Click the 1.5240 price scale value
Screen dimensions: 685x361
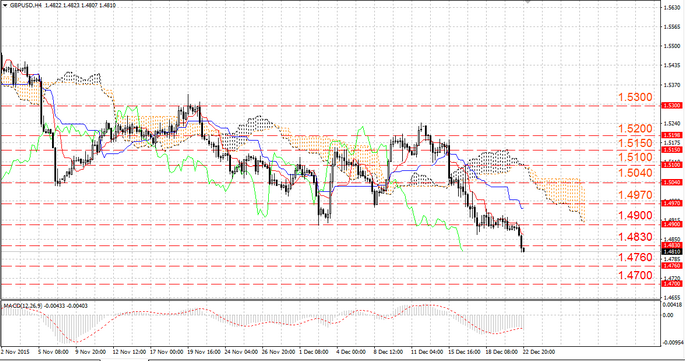click(x=672, y=124)
